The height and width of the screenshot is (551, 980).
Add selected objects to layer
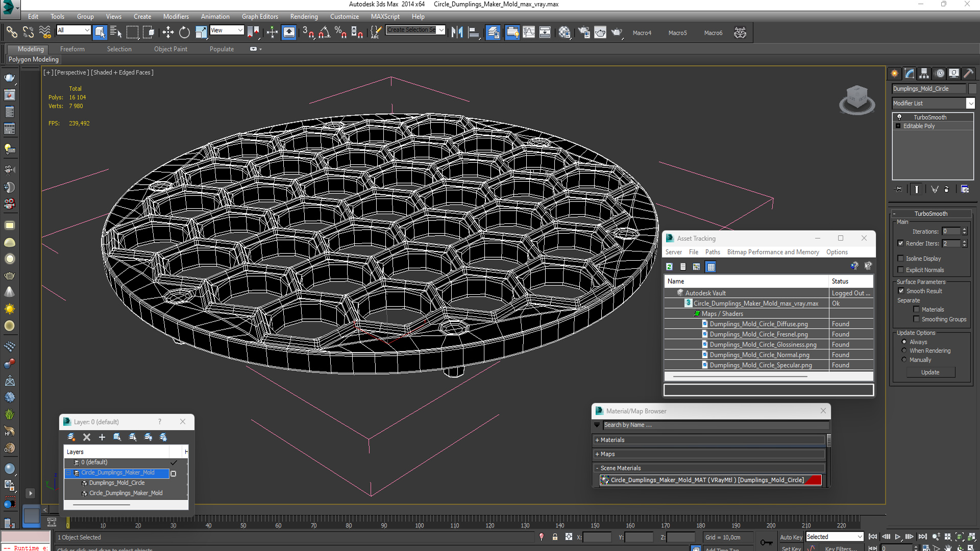[x=102, y=437]
